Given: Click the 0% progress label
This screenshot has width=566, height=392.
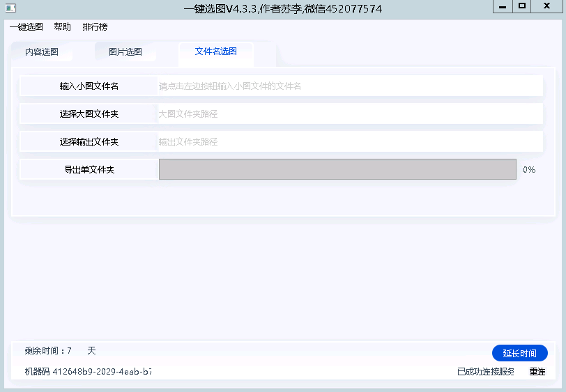Looking at the screenshot, I should coord(529,169).
